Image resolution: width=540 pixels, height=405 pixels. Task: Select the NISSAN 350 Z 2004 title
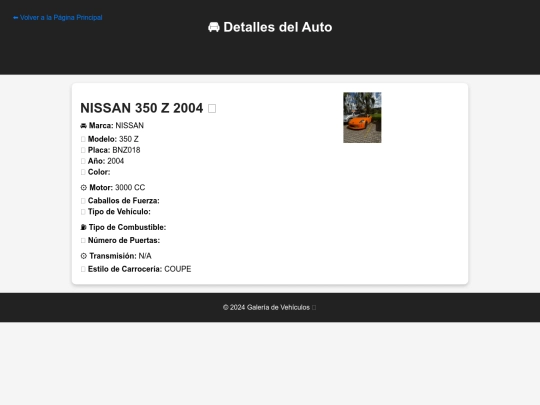coord(142,108)
